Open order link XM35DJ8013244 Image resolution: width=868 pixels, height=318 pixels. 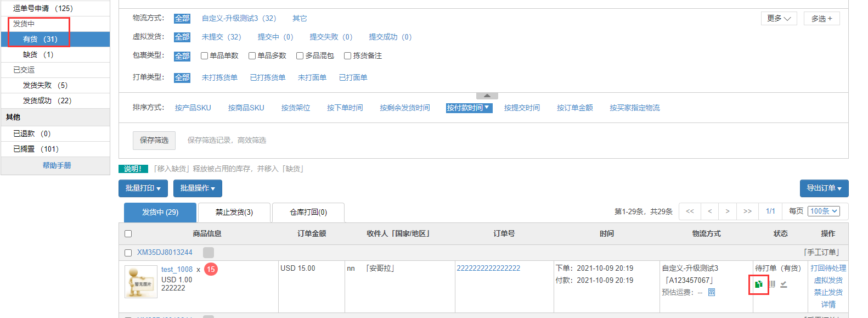coord(165,253)
